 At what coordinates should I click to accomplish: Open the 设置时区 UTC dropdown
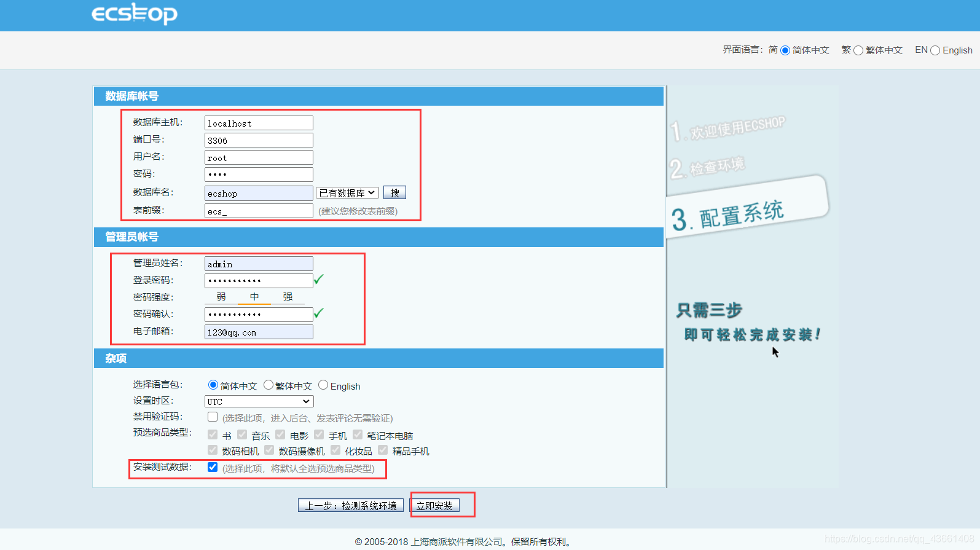click(x=259, y=401)
